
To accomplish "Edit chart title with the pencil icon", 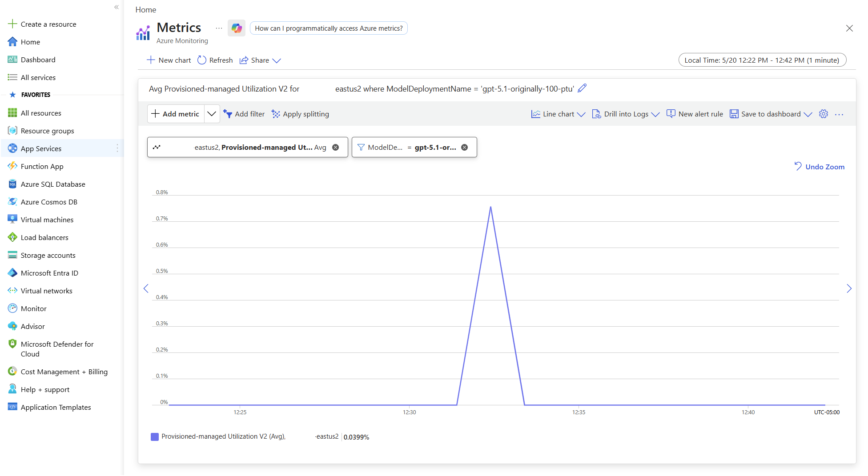I will tap(582, 88).
